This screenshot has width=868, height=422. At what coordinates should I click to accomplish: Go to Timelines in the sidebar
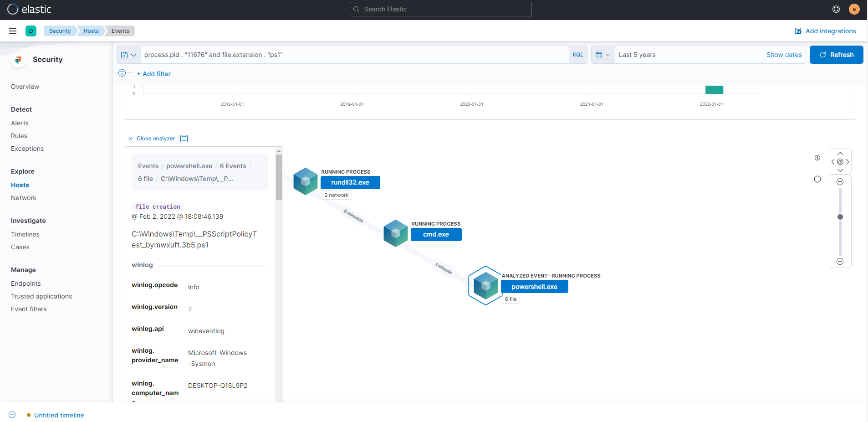(x=25, y=234)
